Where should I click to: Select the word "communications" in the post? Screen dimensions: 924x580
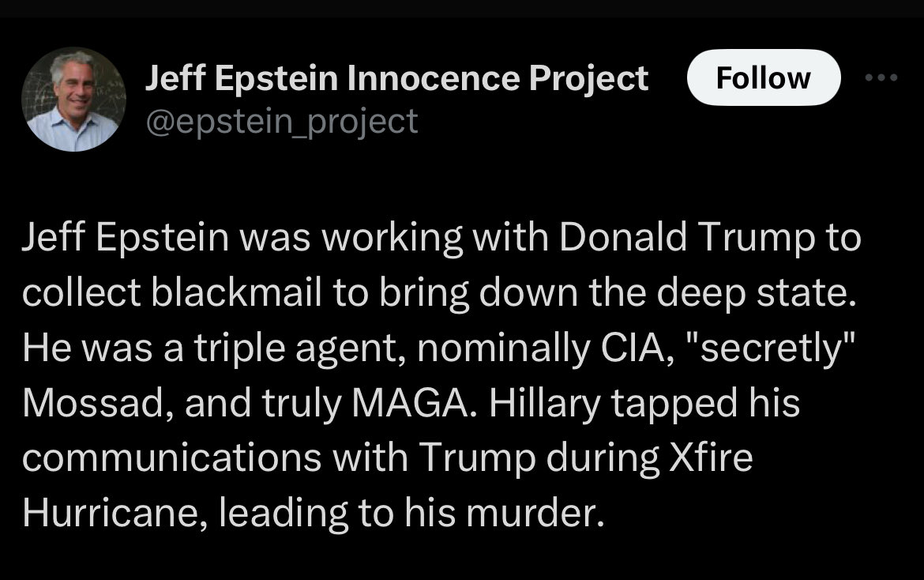(171, 458)
